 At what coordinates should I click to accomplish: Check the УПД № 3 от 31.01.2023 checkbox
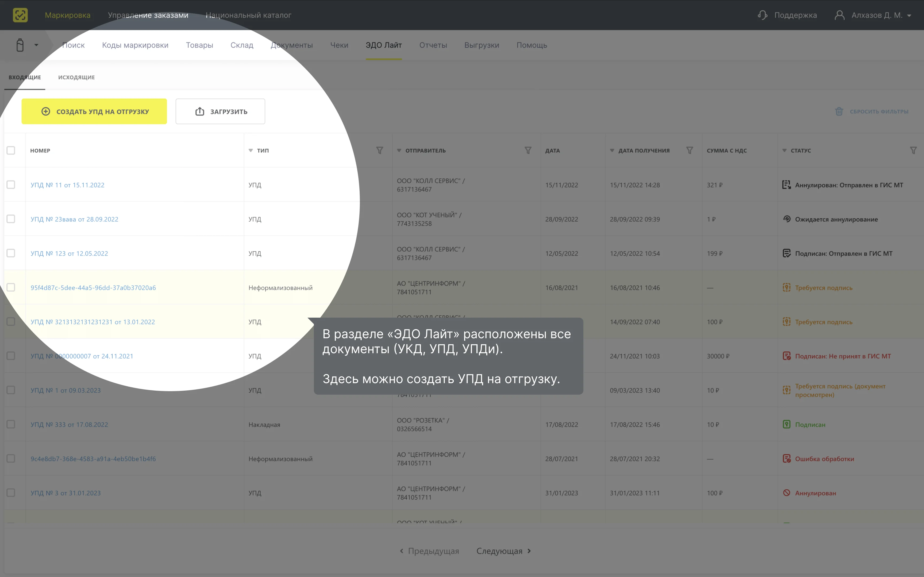tap(11, 493)
